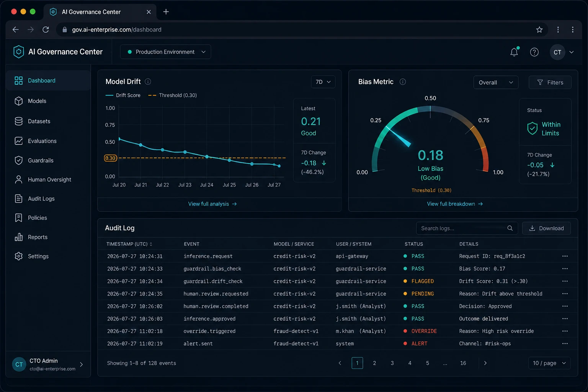Click the bias gauge needle
This screenshot has height=392, width=588.
coord(399,137)
